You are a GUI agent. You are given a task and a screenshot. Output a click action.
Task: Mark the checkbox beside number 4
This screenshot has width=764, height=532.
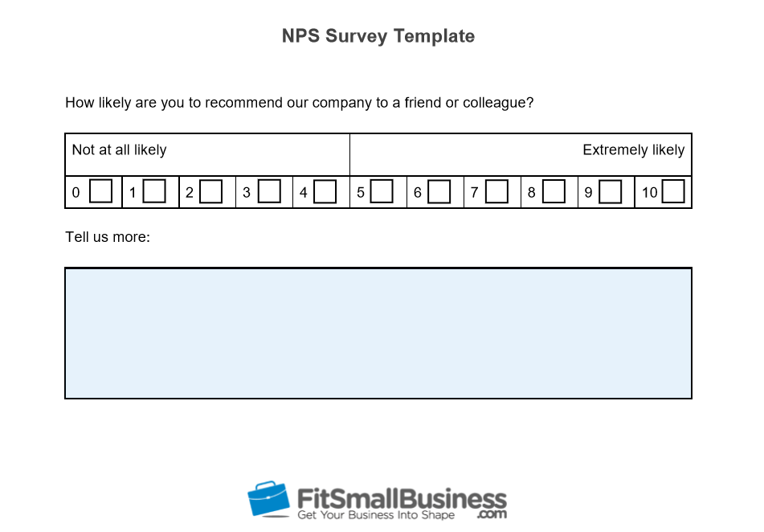click(x=325, y=191)
